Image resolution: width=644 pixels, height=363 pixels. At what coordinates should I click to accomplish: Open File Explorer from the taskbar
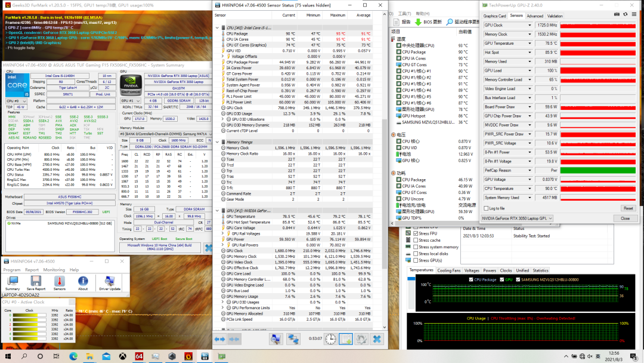point(89,356)
